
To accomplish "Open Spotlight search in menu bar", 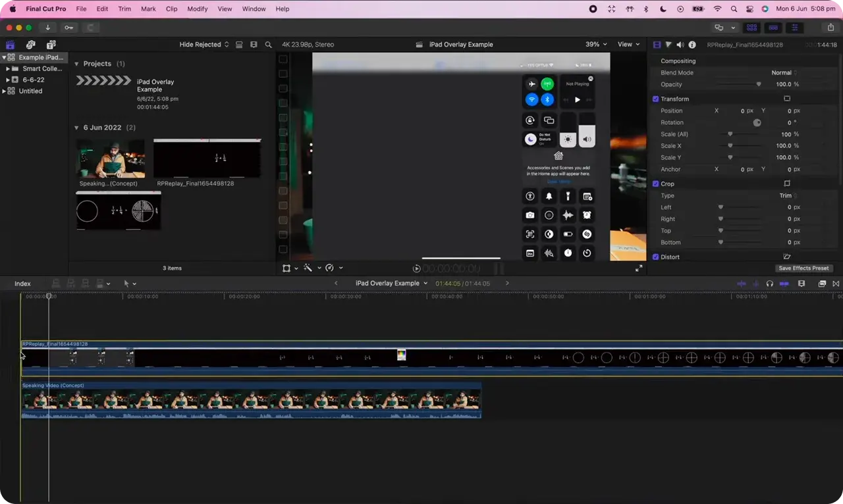I will coord(734,9).
